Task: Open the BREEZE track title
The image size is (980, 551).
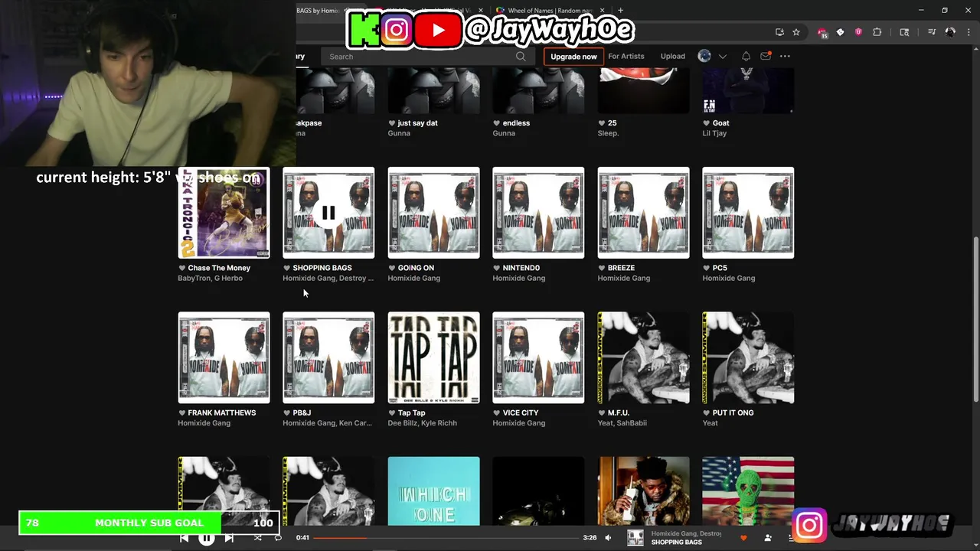Action: [621, 268]
